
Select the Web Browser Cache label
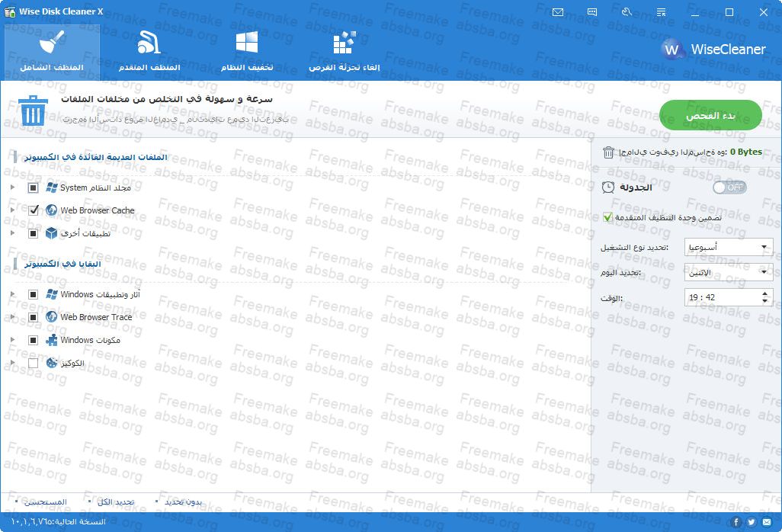coord(98,210)
